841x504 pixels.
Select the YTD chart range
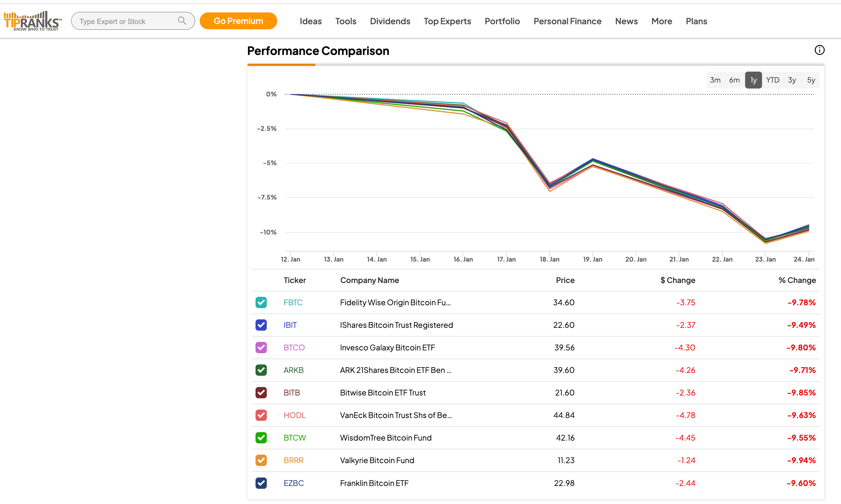[x=773, y=80]
